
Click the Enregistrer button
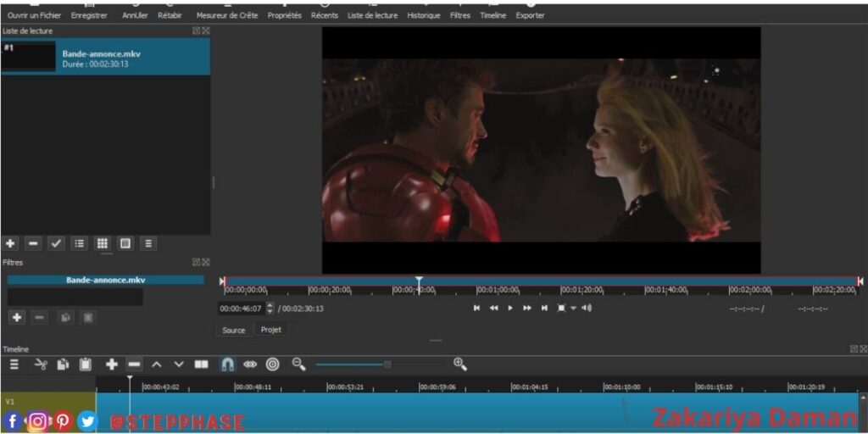click(89, 15)
